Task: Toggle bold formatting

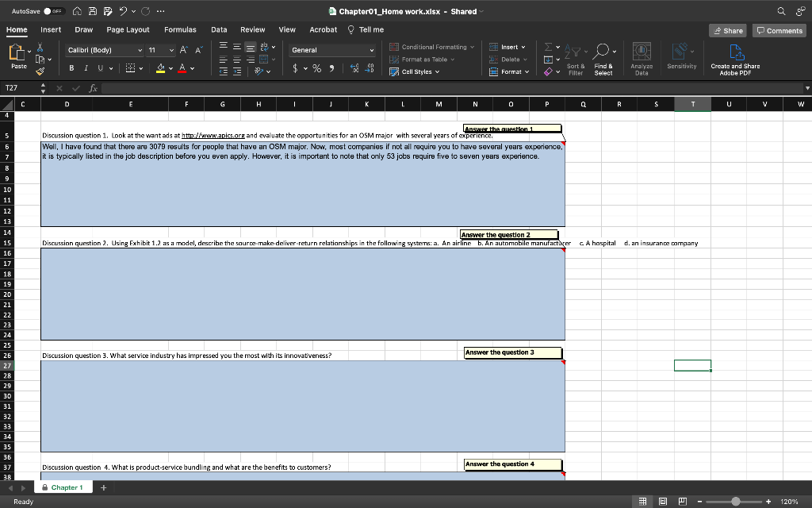Action: click(x=72, y=67)
